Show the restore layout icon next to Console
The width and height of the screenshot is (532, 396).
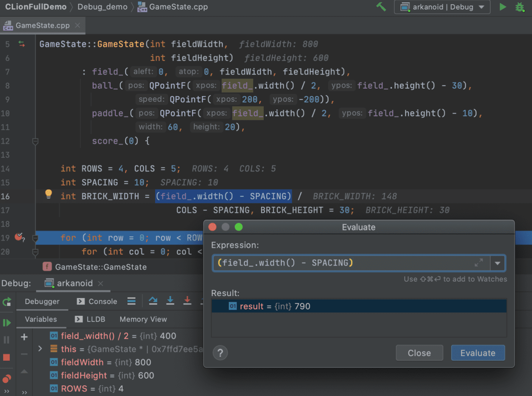pyautogui.click(x=131, y=301)
